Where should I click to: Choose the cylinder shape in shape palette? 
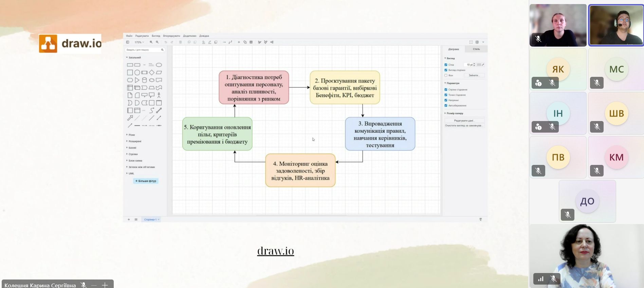[144, 80]
